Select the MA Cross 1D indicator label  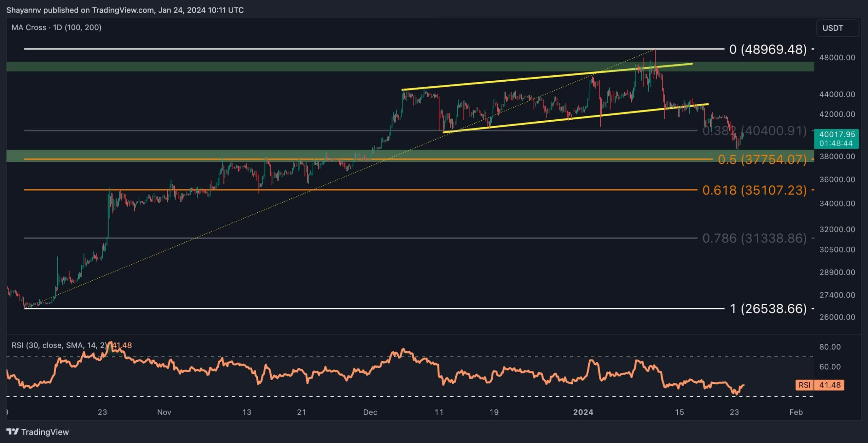coord(56,27)
